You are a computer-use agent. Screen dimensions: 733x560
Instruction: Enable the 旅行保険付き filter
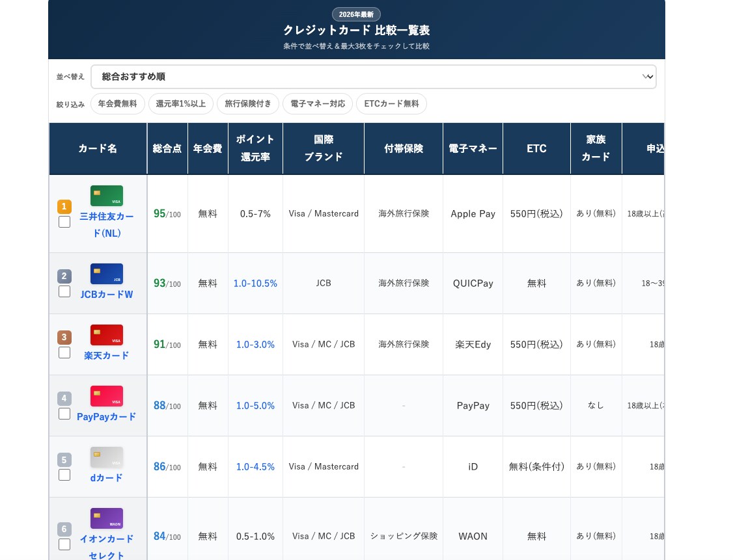tap(248, 103)
